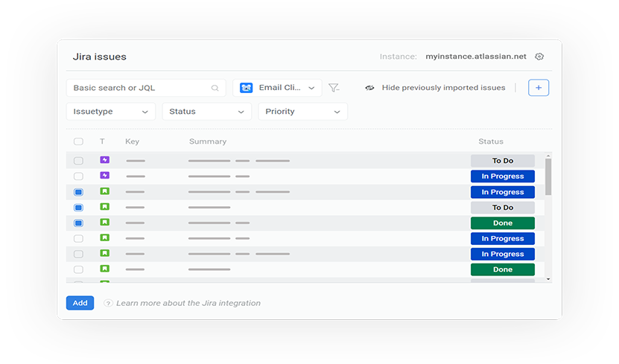
Task: Check the last Done row checkbox
Action: (78, 269)
